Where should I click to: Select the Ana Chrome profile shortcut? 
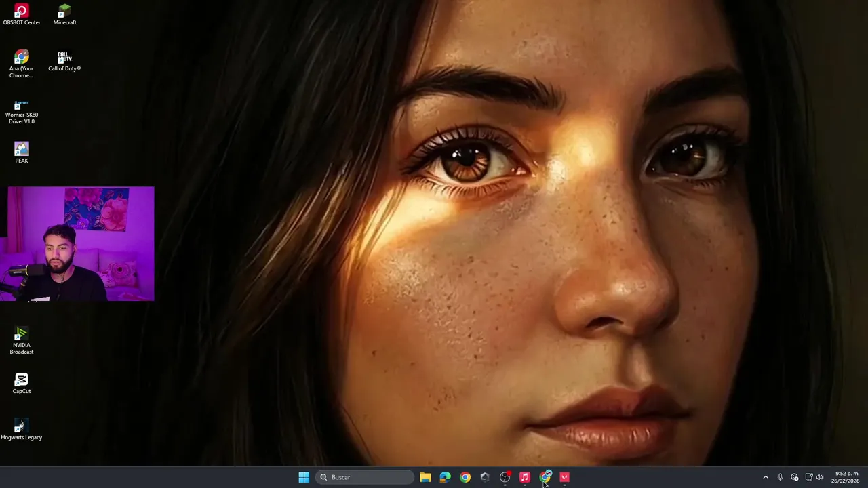coord(22,64)
